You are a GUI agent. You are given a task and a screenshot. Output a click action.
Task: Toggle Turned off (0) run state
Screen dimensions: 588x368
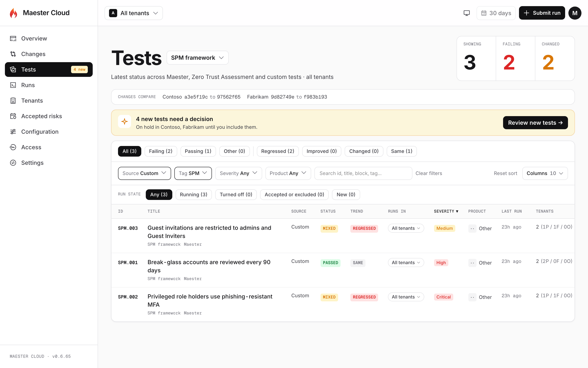pyautogui.click(x=236, y=195)
